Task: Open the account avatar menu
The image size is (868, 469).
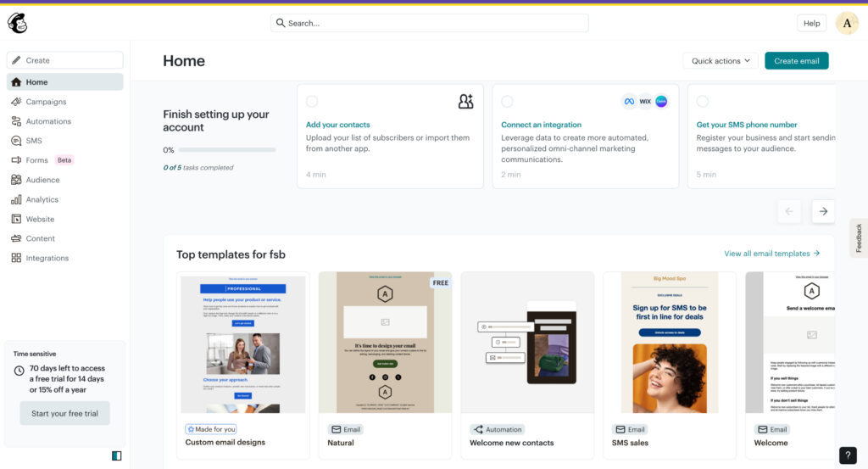Action: [847, 23]
